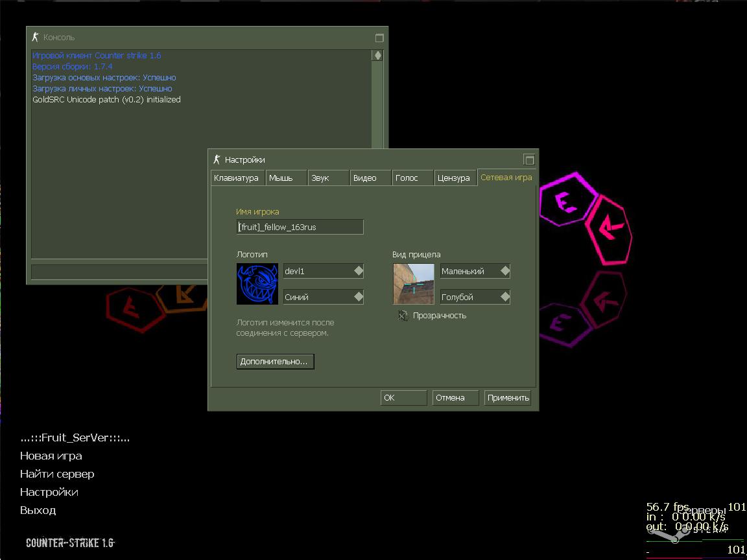Open the devl1 logo dropdown
747x560 pixels.
[324, 271]
